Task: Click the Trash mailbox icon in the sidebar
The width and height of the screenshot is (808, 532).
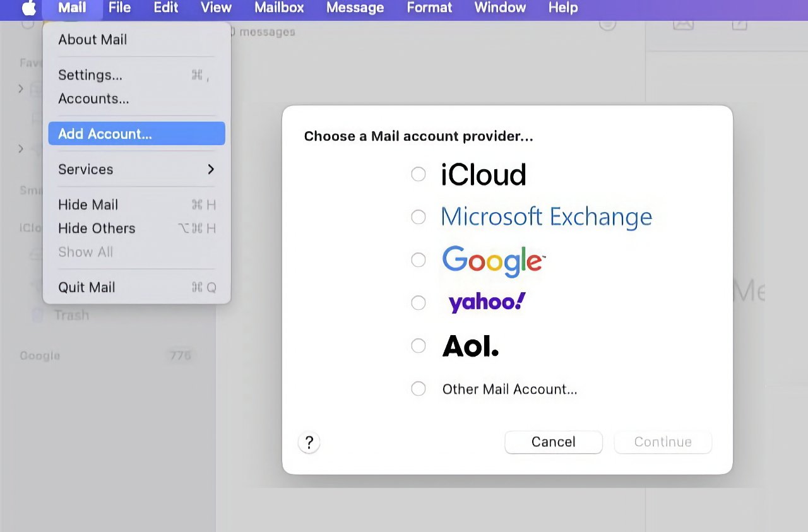Action: point(38,315)
